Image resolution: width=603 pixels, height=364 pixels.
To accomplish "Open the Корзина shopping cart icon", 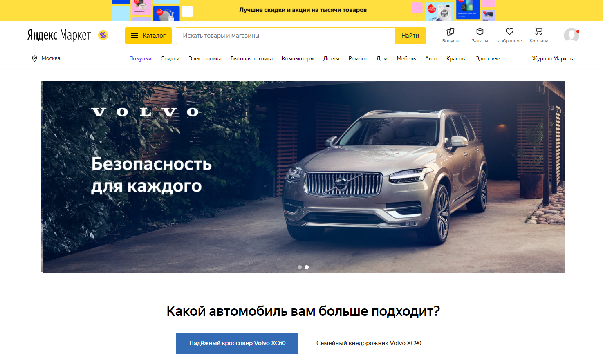I will (x=539, y=32).
